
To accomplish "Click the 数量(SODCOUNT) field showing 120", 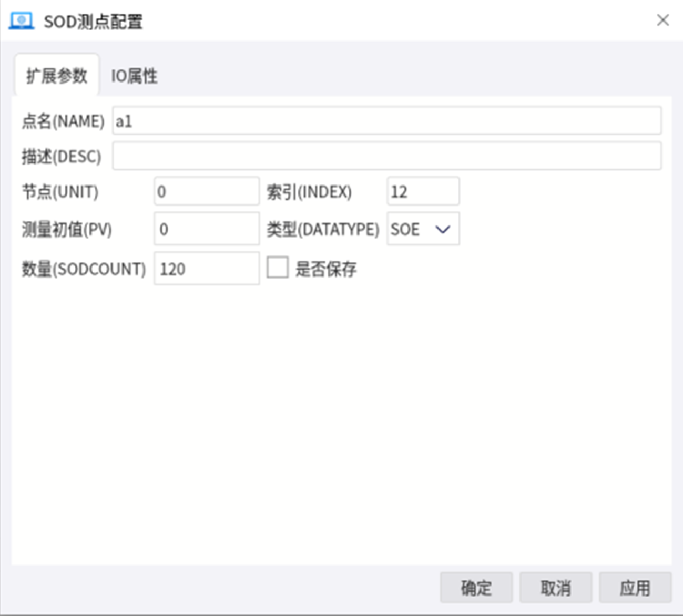I will point(206,269).
